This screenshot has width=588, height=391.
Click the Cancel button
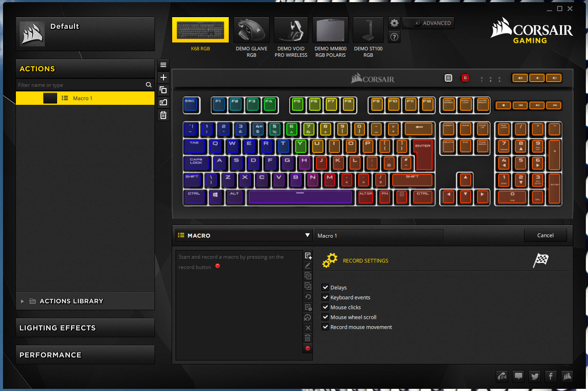[546, 235]
